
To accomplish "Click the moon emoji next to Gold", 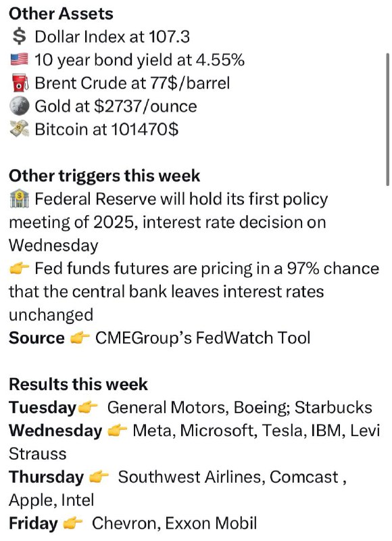I will point(19,106).
